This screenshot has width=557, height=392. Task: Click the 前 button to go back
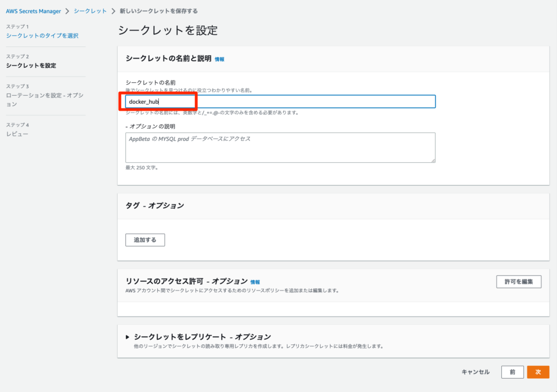pyautogui.click(x=512, y=372)
